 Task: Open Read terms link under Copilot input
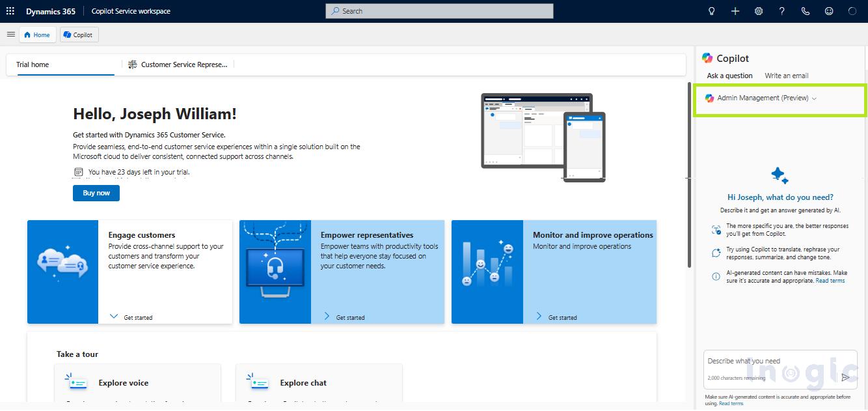point(731,404)
